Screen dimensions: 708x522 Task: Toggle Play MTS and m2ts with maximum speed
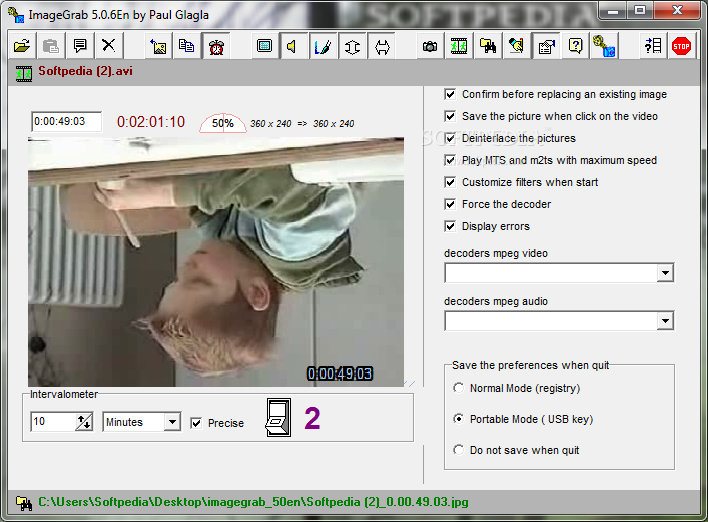[x=450, y=160]
